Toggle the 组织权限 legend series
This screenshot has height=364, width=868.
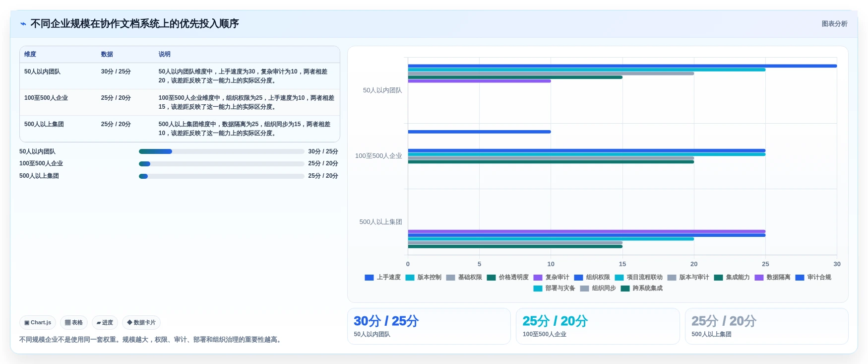click(592, 277)
